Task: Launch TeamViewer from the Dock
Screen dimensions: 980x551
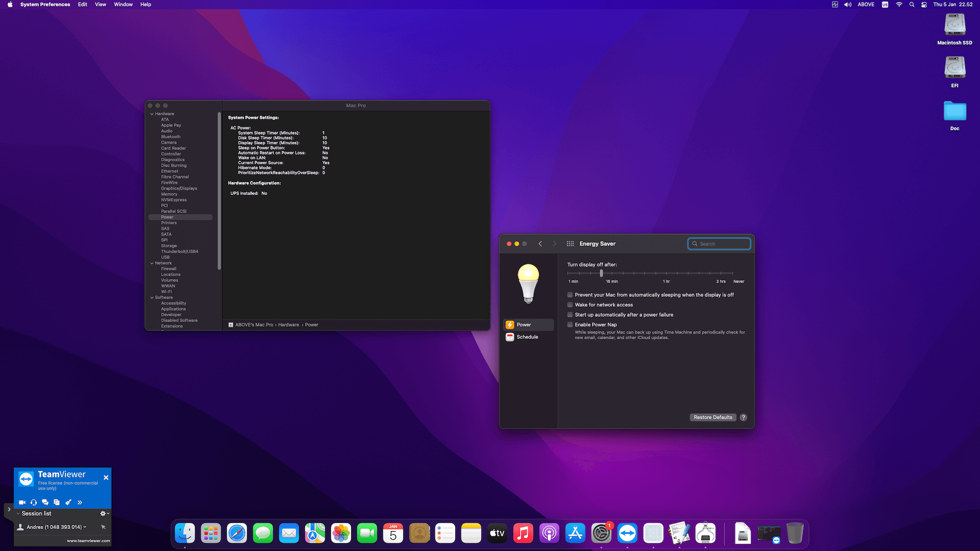Action: 627,534
